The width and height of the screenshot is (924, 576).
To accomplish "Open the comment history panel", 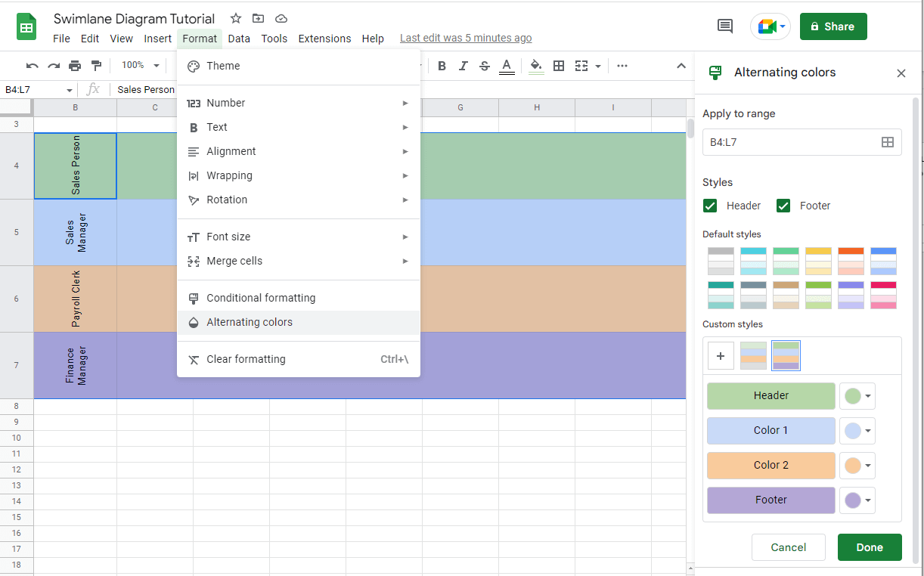I will 724,26.
